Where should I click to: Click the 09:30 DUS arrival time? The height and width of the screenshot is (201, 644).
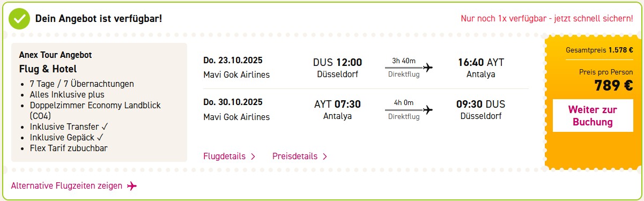pyautogui.click(x=481, y=105)
